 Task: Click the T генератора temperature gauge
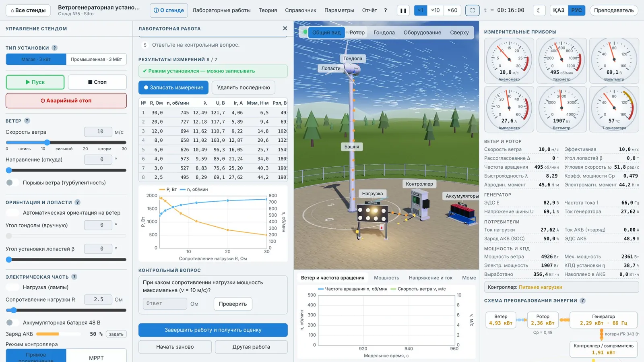point(614,109)
